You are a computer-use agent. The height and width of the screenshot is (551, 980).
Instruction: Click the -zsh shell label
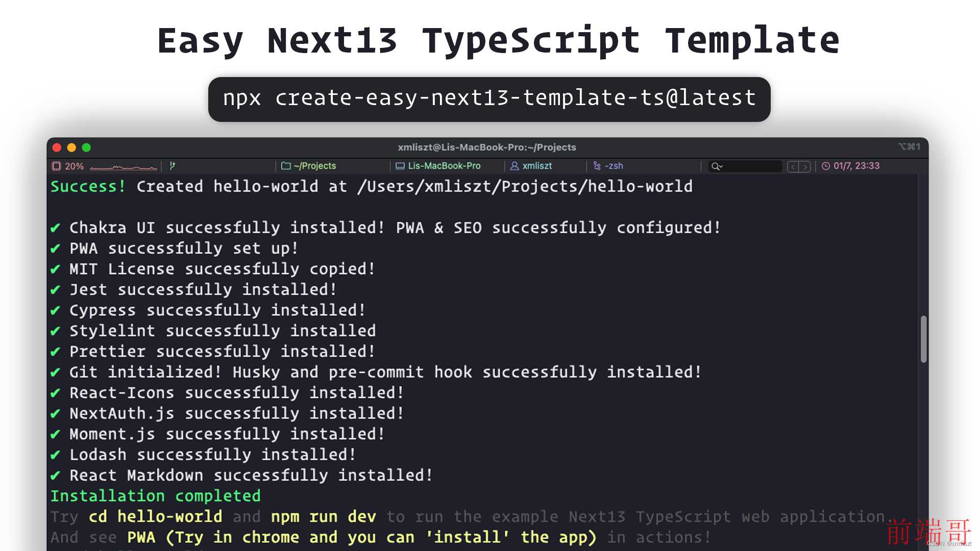pyautogui.click(x=614, y=166)
